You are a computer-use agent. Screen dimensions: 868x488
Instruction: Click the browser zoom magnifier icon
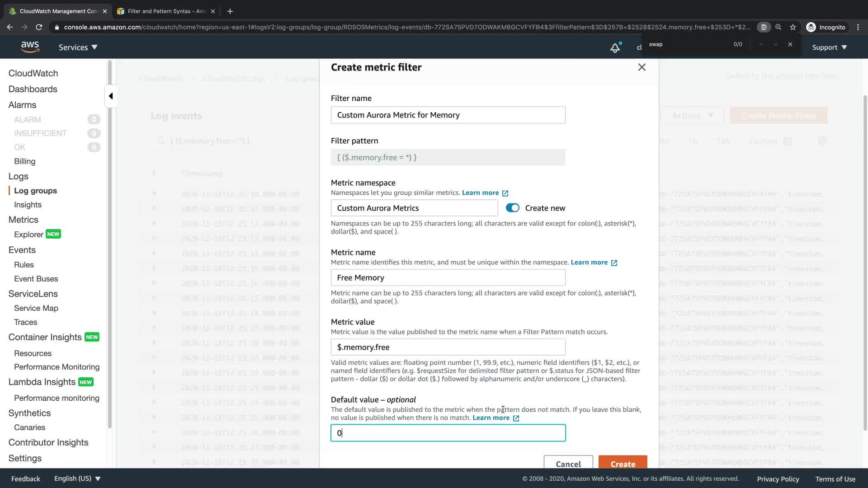pos(778,27)
